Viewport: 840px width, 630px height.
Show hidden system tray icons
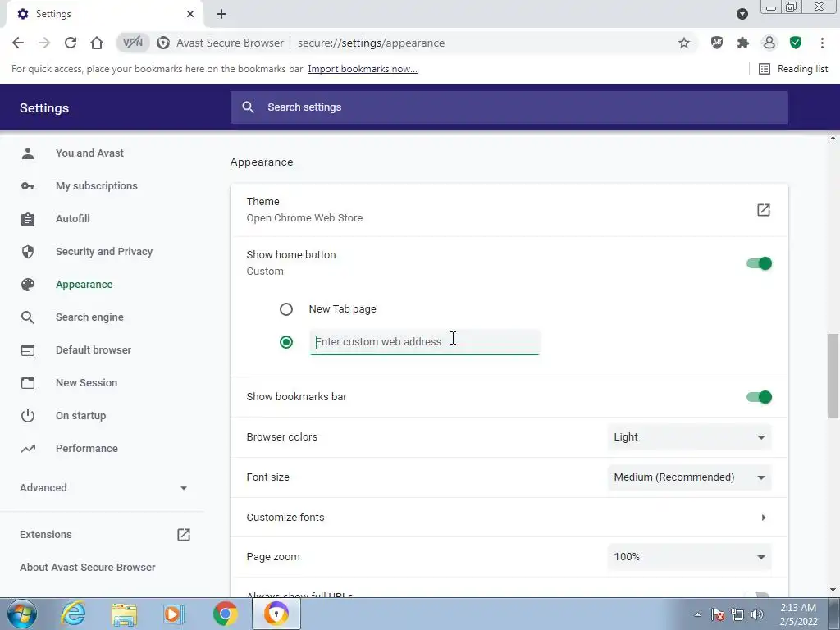(697, 614)
